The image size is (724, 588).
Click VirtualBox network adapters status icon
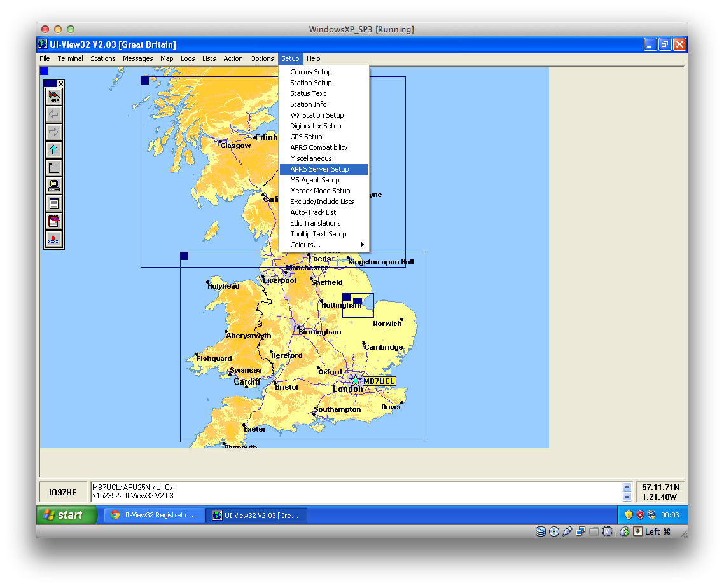pyautogui.click(x=580, y=531)
